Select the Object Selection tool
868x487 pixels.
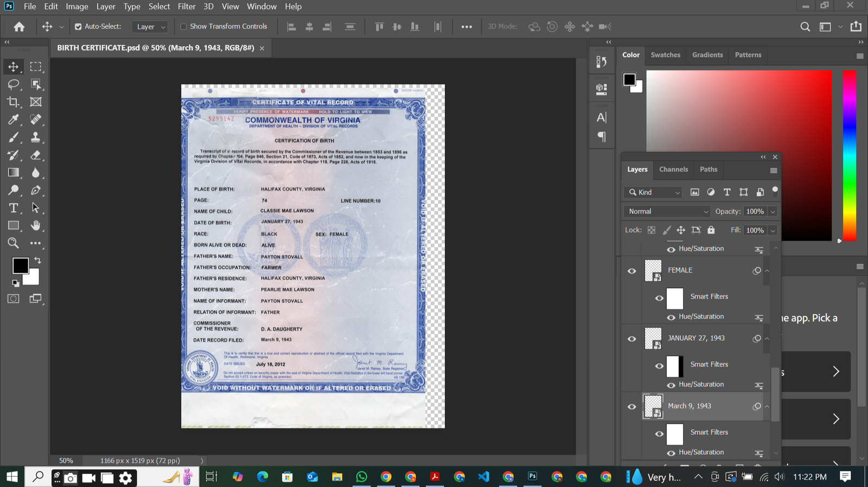click(x=36, y=84)
